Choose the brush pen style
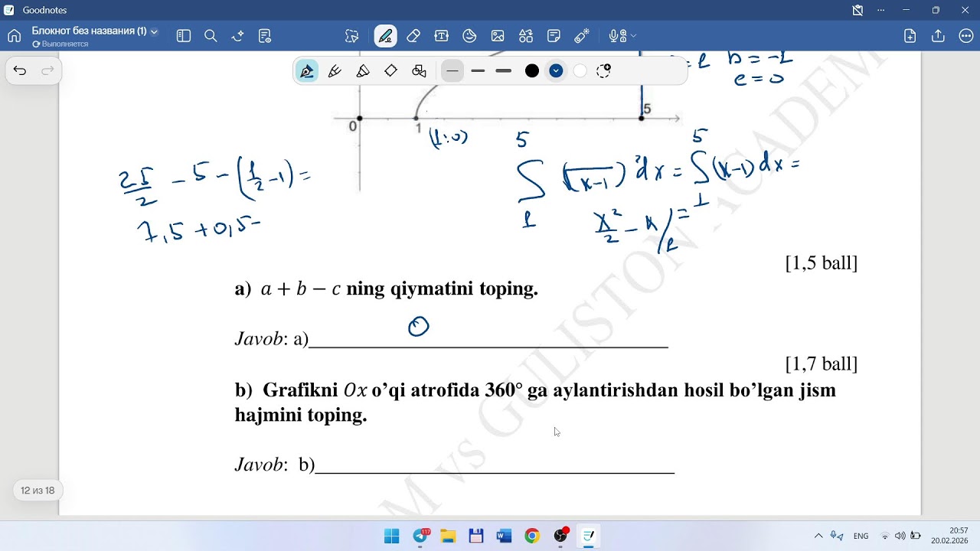 [363, 71]
